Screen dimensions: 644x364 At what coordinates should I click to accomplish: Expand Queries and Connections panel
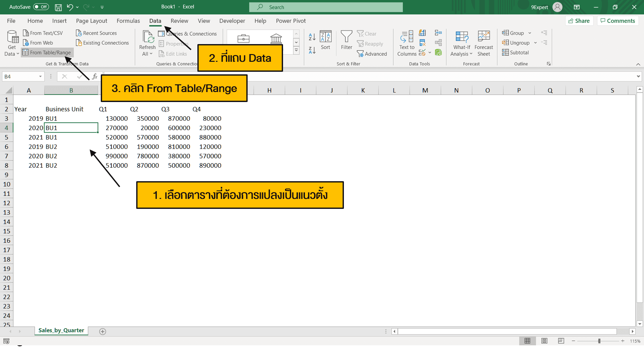[x=190, y=33]
